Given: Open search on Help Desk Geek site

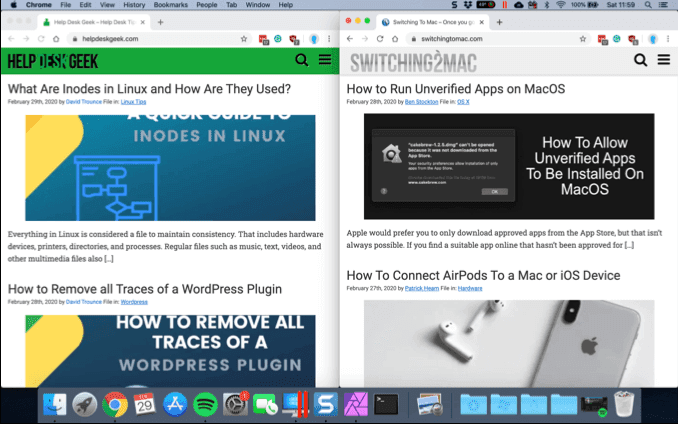Looking at the screenshot, I should [301, 60].
